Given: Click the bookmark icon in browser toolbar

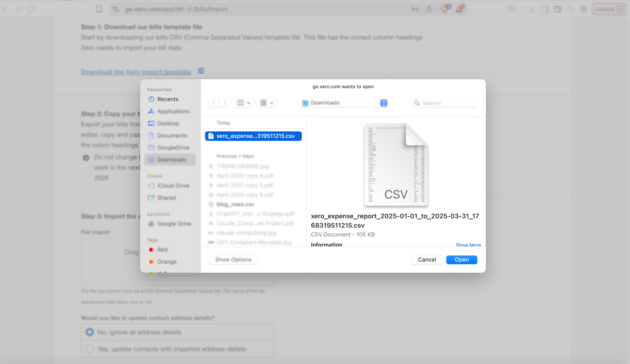Looking at the screenshot, I should tap(99, 9).
